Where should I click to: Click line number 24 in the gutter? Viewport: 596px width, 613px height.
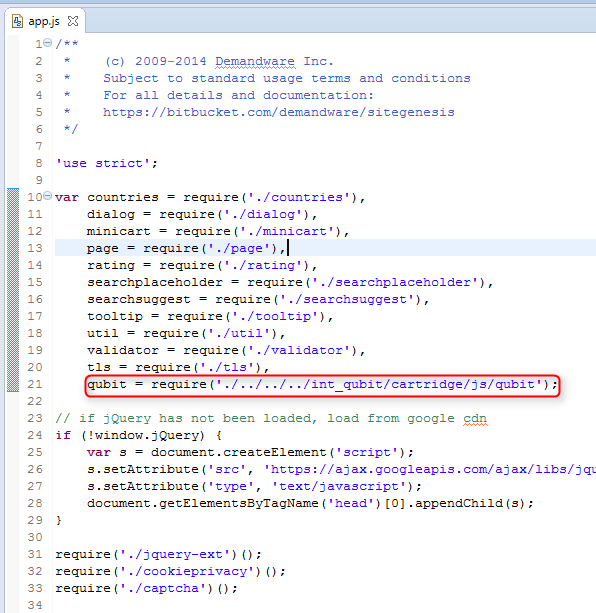point(35,436)
